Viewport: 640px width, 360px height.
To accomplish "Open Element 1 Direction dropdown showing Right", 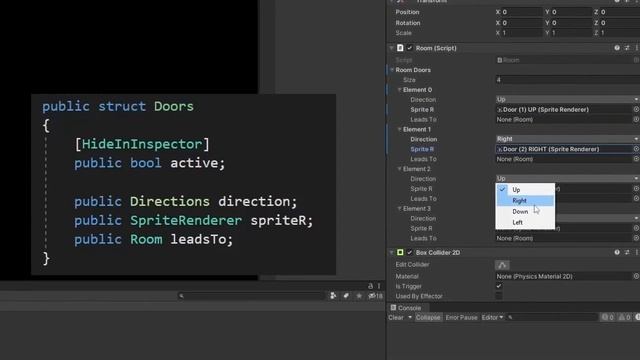I will pos(567,139).
